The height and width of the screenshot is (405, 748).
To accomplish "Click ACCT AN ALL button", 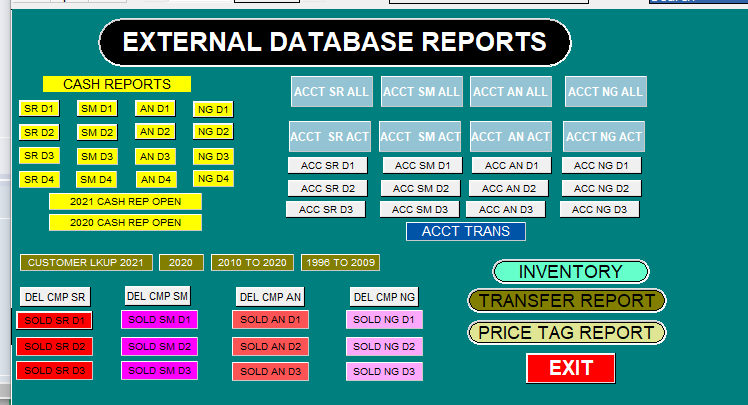I will coord(511,92).
